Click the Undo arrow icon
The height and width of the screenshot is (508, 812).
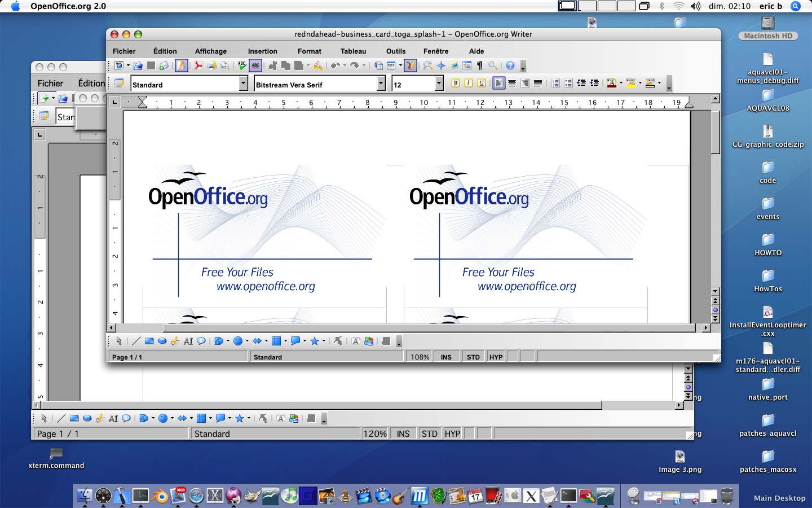[335, 65]
